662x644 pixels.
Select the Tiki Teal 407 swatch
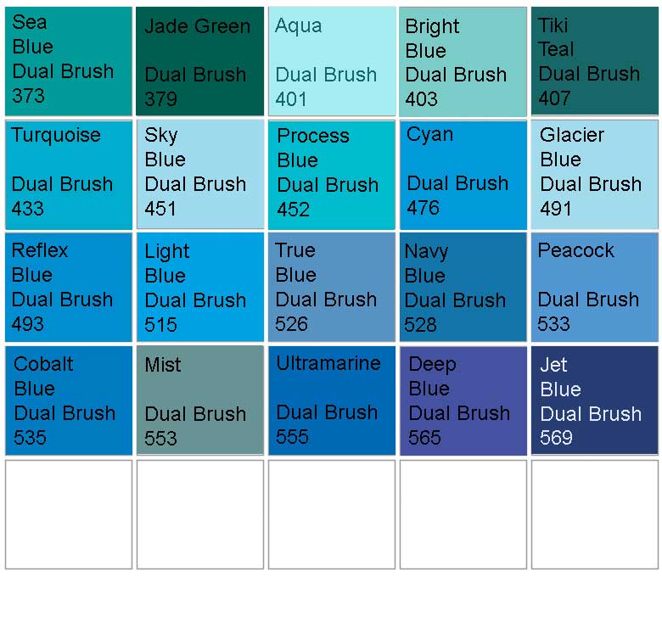[595, 61]
